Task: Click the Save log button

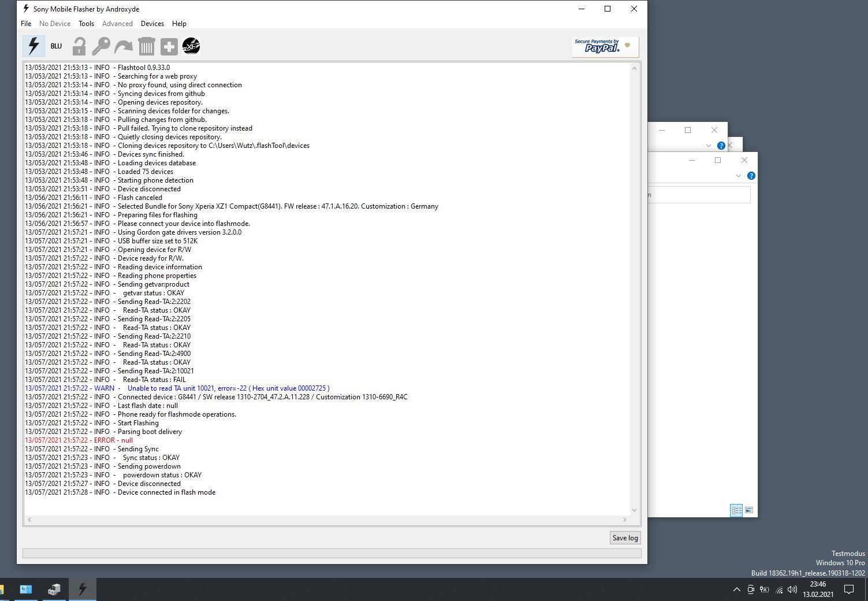Action: (x=625, y=538)
